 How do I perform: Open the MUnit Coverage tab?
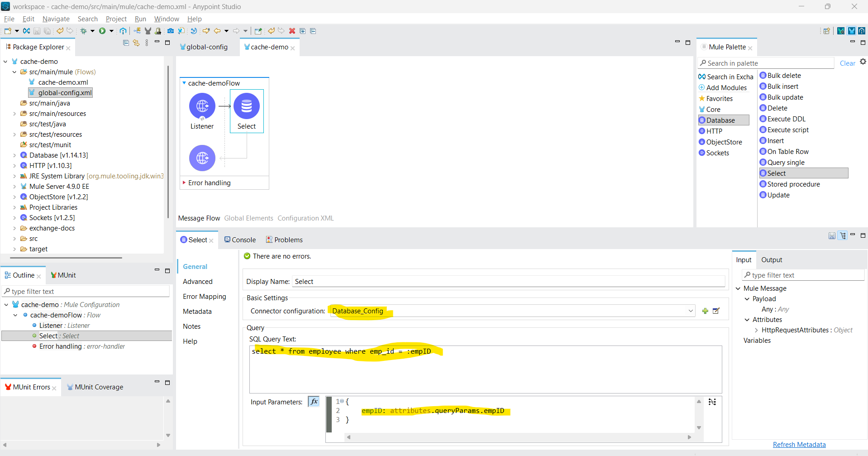pos(95,387)
